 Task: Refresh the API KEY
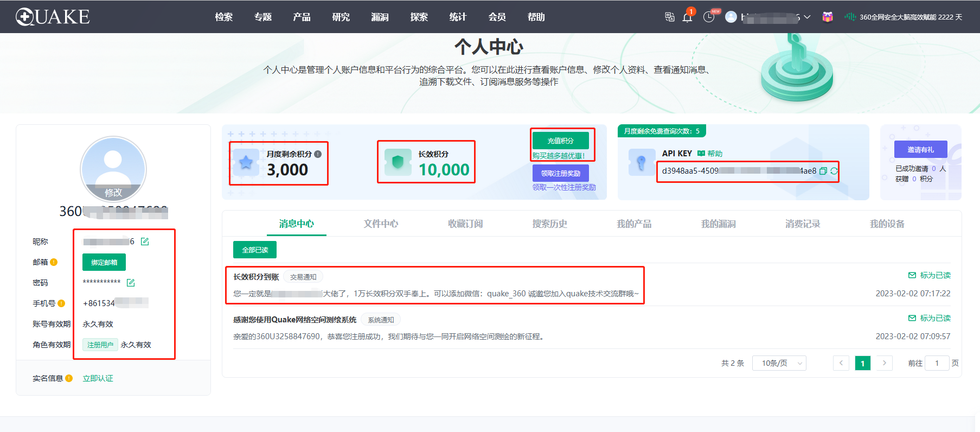(834, 171)
